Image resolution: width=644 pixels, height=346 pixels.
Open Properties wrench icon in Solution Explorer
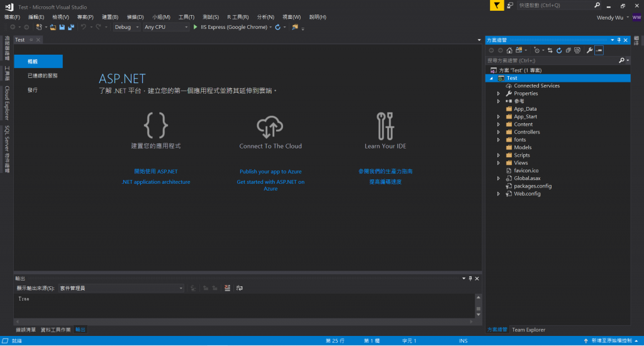point(589,50)
